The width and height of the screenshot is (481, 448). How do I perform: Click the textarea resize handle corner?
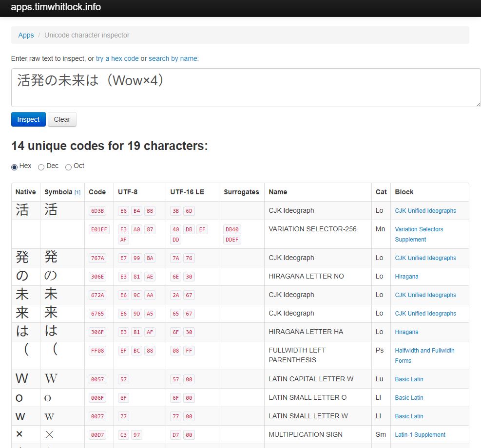[x=478, y=104]
